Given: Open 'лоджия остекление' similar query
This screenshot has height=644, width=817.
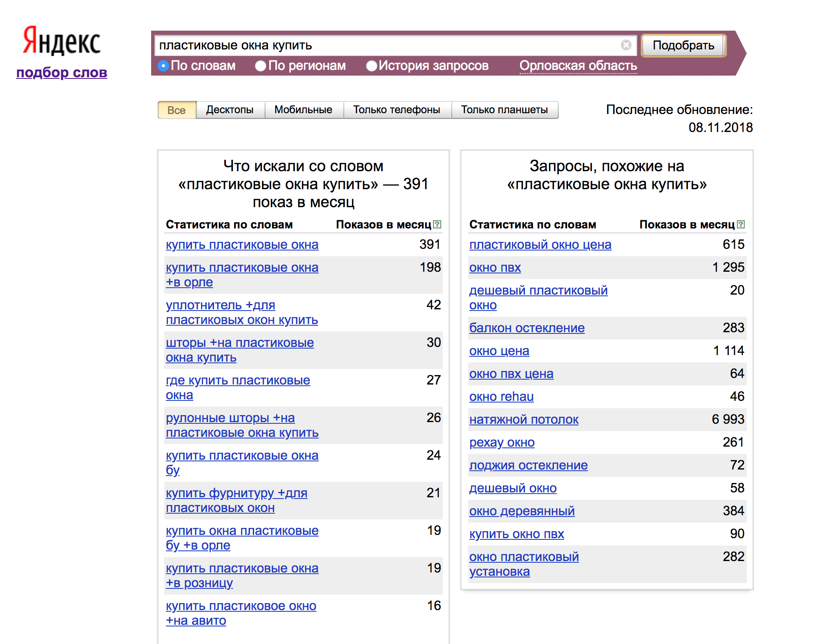Looking at the screenshot, I should click(529, 465).
